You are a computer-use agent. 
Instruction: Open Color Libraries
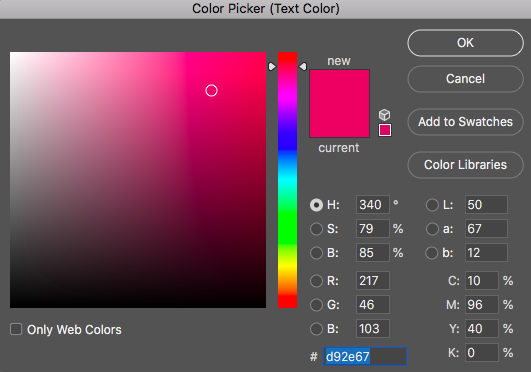(x=465, y=165)
